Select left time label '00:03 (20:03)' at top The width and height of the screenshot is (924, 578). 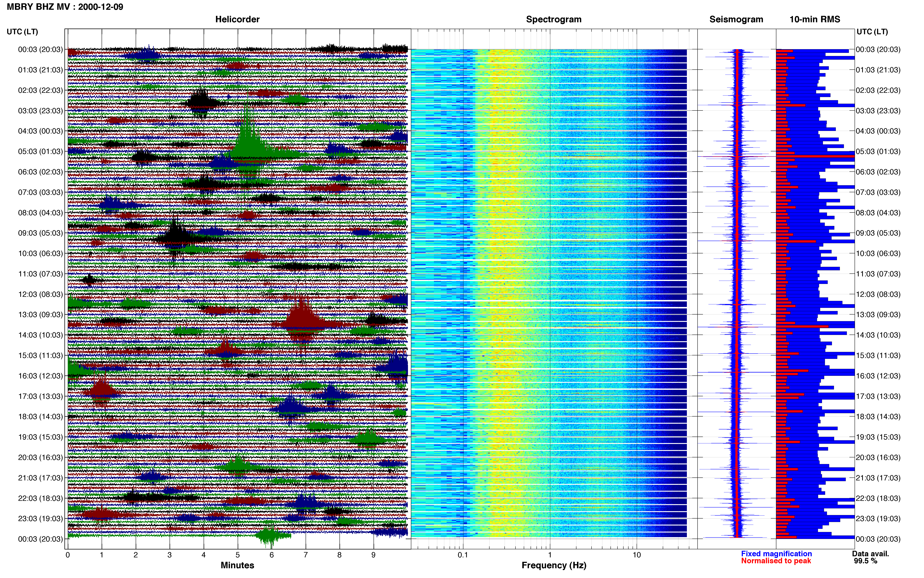(x=40, y=50)
